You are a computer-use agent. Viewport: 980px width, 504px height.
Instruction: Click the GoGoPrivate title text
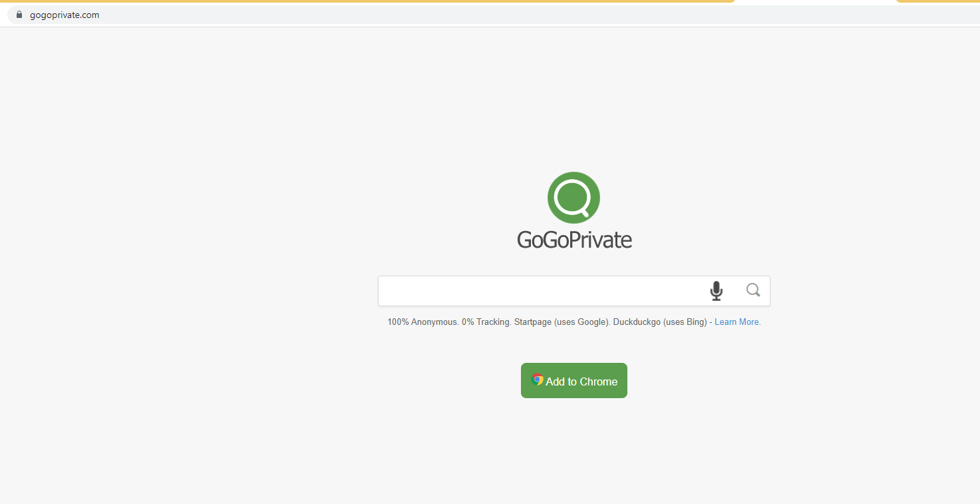point(574,240)
